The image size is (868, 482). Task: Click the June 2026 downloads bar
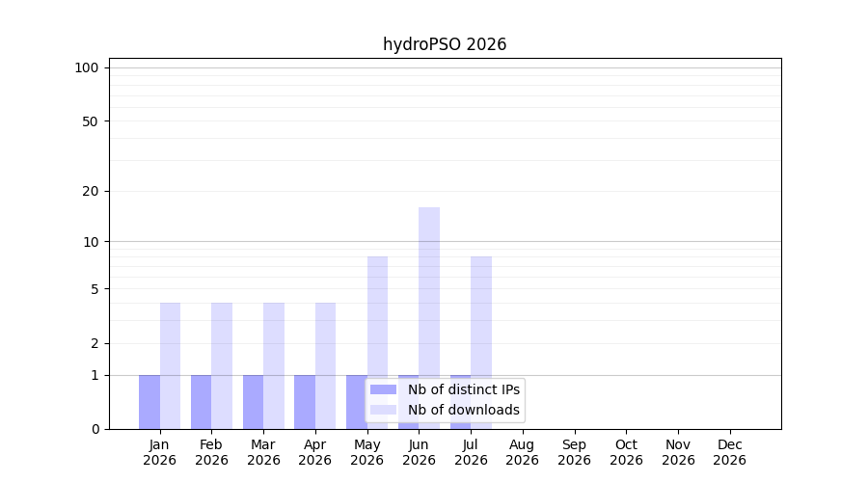coord(429,318)
